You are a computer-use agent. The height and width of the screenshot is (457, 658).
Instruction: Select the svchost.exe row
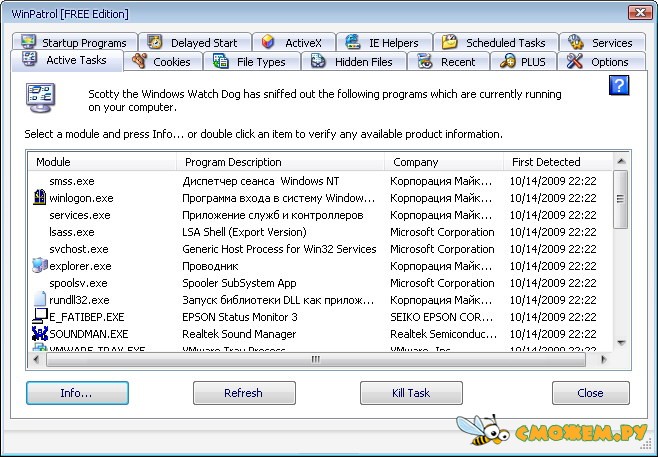tap(320, 249)
